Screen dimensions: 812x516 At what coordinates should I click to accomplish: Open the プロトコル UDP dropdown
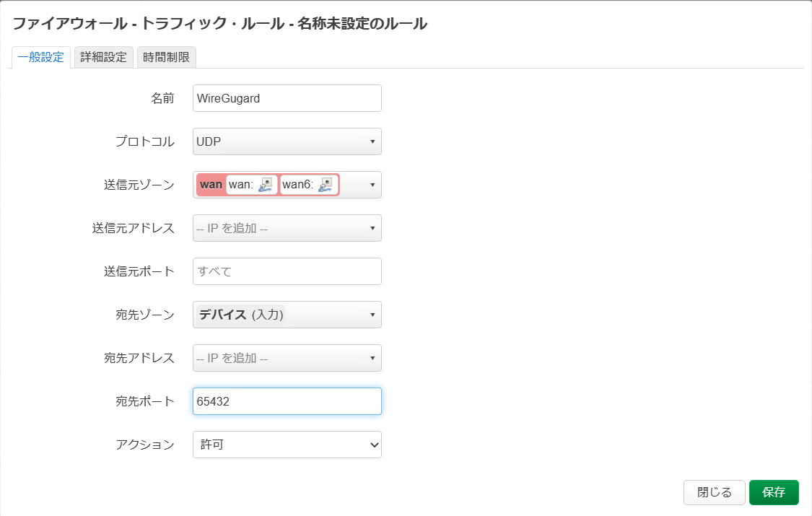pyautogui.click(x=287, y=141)
